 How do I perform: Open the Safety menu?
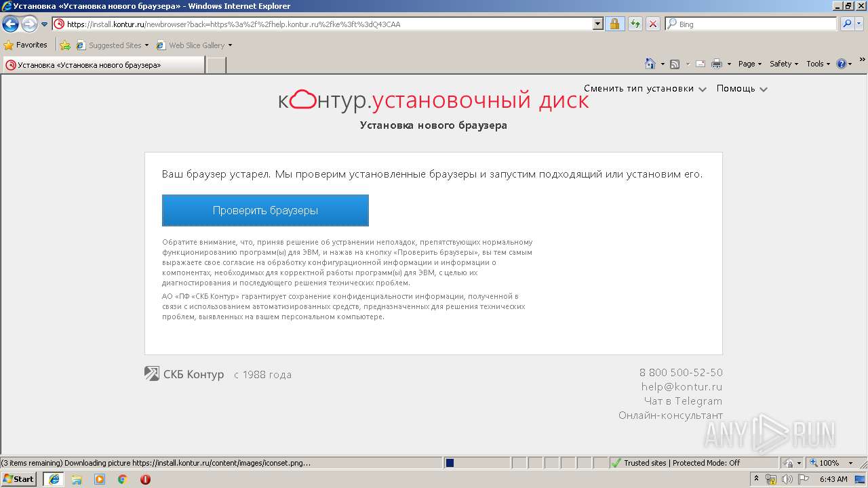(784, 64)
